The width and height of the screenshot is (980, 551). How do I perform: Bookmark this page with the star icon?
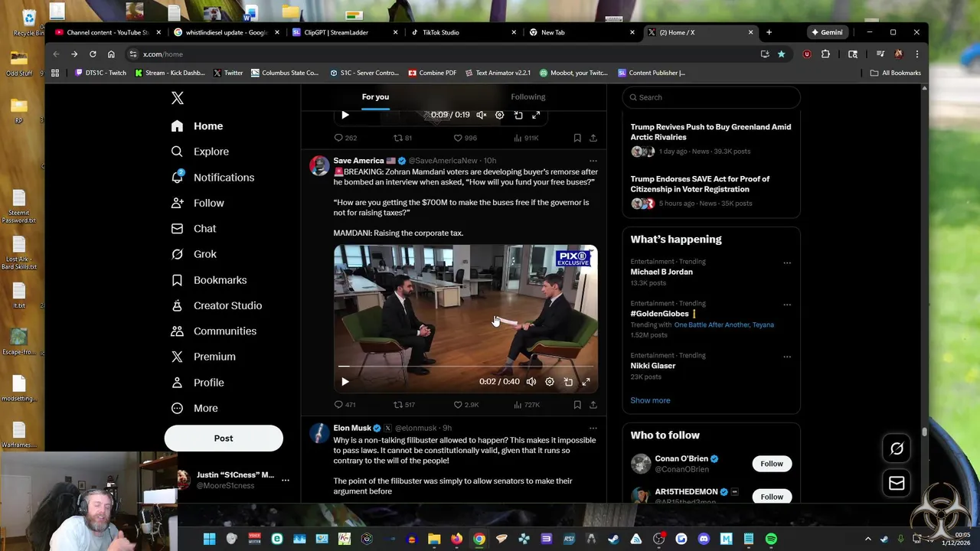[x=781, y=54]
